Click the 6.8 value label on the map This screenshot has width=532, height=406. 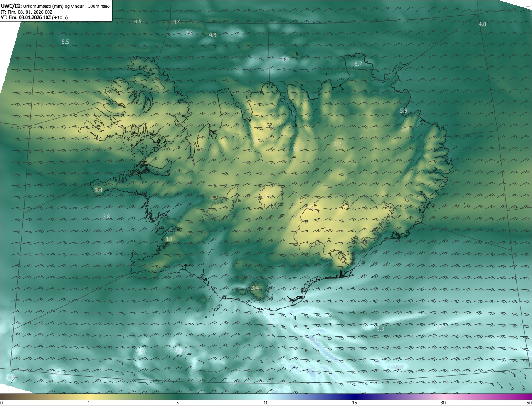(106, 217)
